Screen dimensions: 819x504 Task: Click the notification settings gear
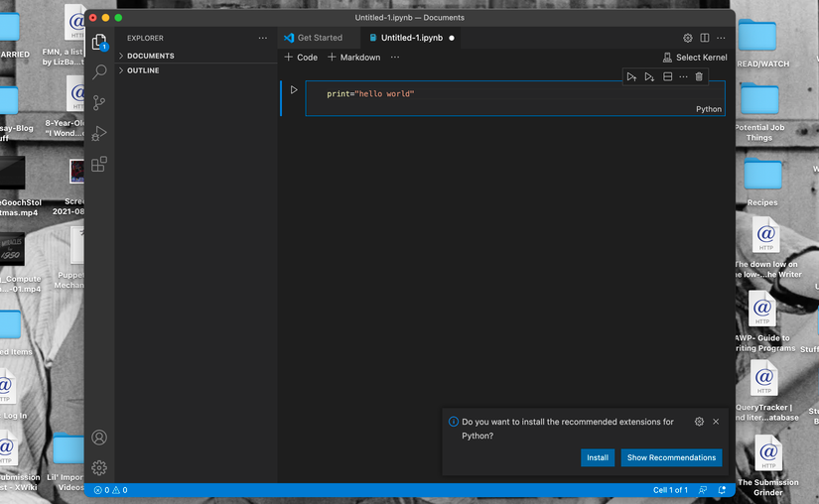(700, 422)
